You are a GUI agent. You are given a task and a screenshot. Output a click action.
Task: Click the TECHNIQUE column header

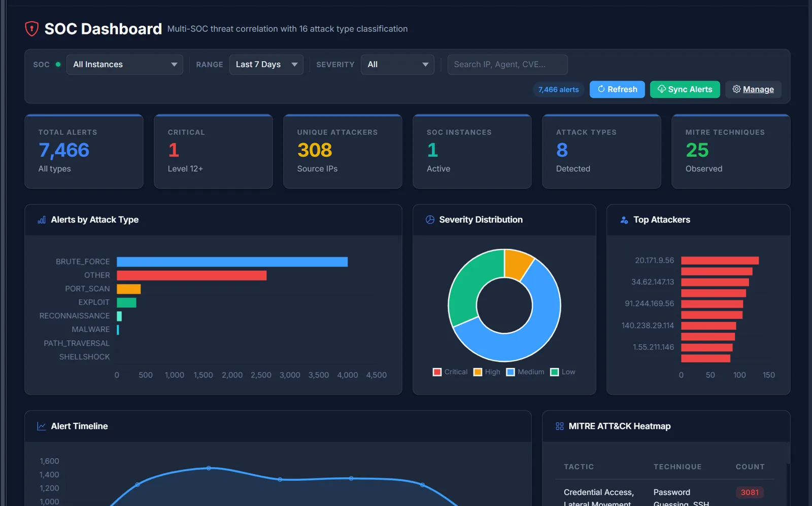[x=678, y=467]
